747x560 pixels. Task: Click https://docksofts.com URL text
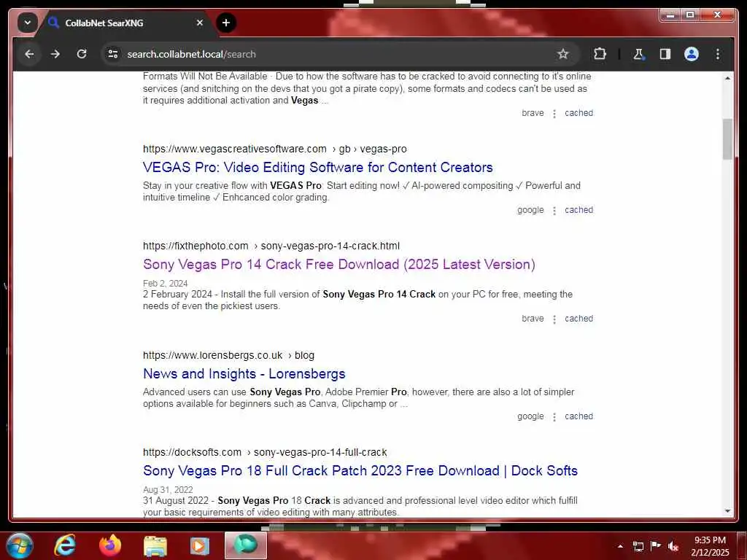click(192, 452)
